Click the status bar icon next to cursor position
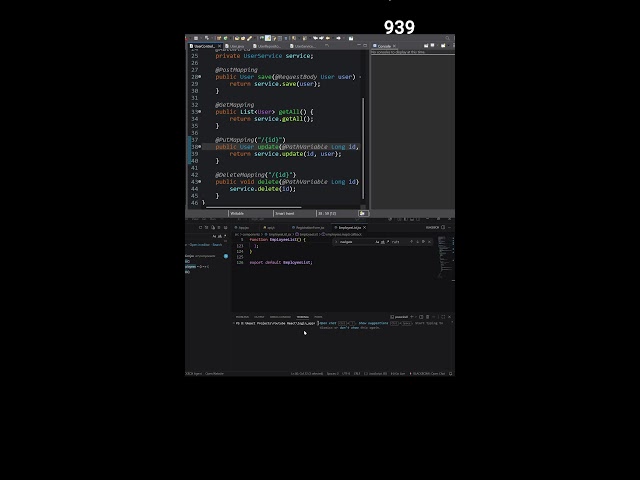640x480 pixels. [x=362, y=213]
